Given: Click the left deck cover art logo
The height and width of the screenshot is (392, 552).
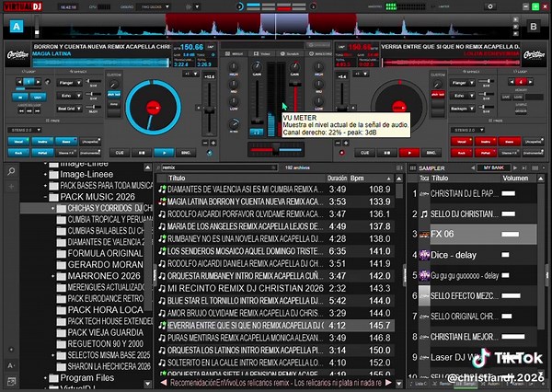Looking at the screenshot, I should [17, 54].
